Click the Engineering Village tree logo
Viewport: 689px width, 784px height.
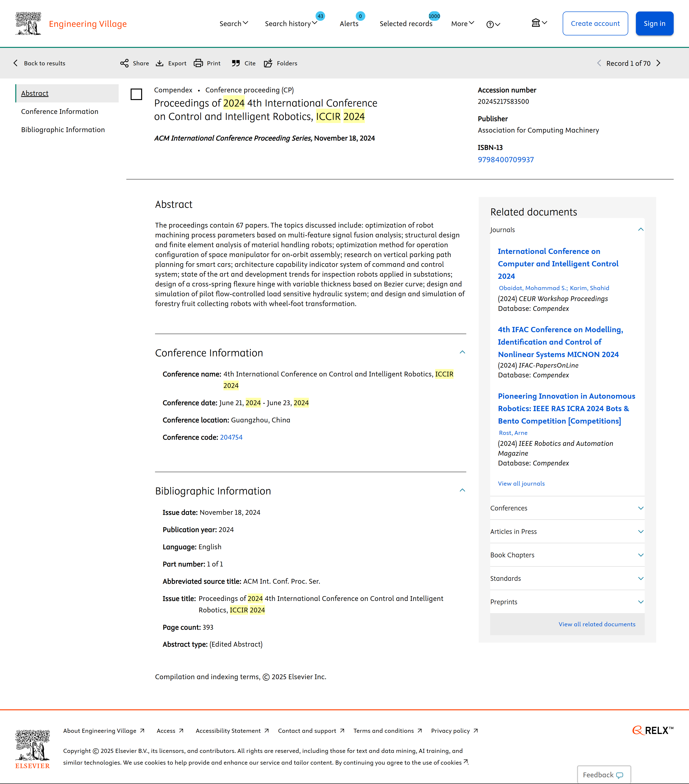(x=28, y=23)
